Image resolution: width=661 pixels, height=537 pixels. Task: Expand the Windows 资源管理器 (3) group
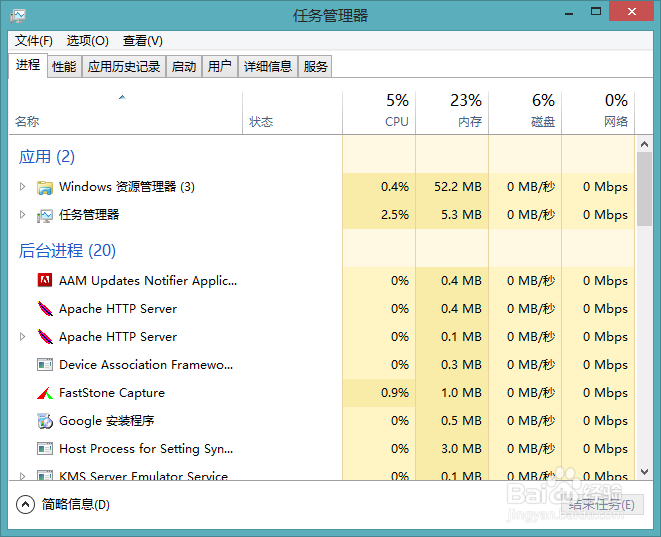coord(22,187)
